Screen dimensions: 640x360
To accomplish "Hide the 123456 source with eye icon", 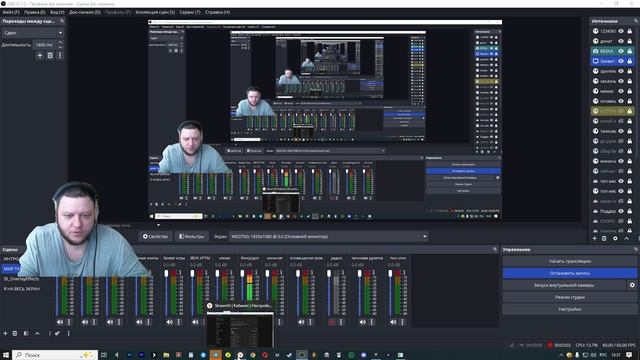I will [621, 31].
